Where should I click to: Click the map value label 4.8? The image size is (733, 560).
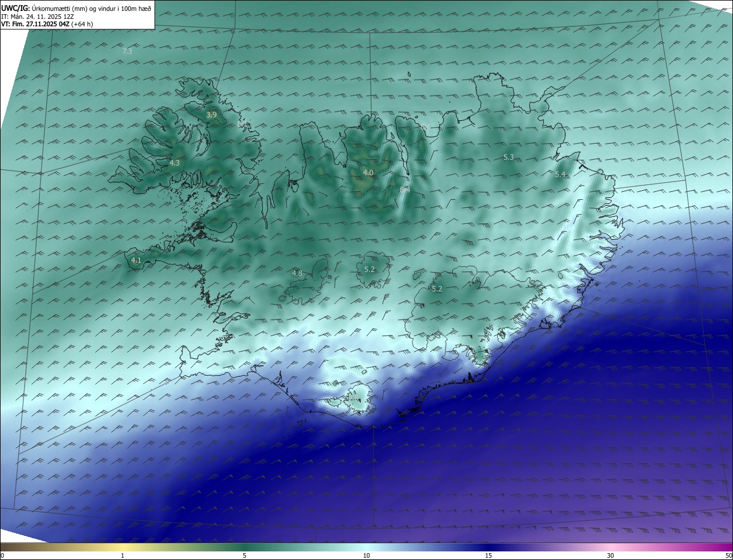click(297, 274)
